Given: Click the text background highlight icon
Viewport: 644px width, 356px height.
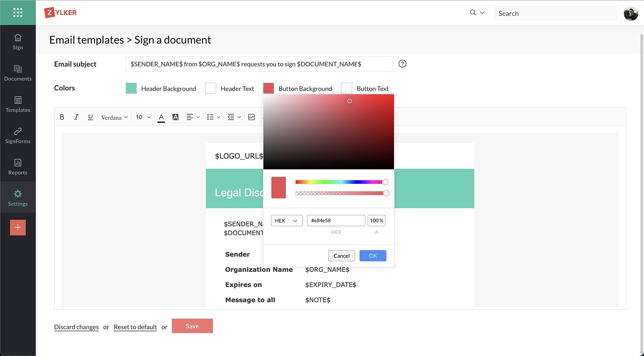Looking at the screenshot, I should [175, 117].
